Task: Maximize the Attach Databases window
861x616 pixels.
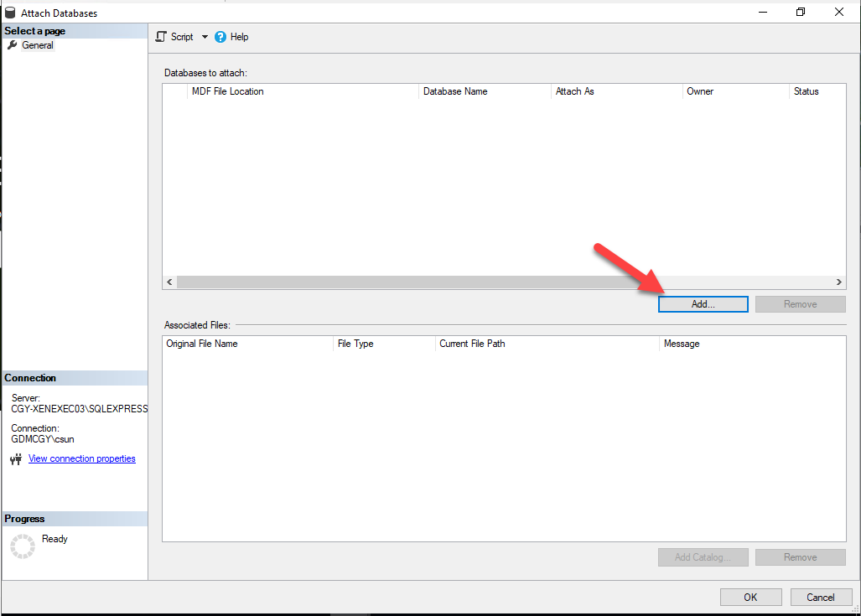Action: pyautogui.click(x=801, y=13)
